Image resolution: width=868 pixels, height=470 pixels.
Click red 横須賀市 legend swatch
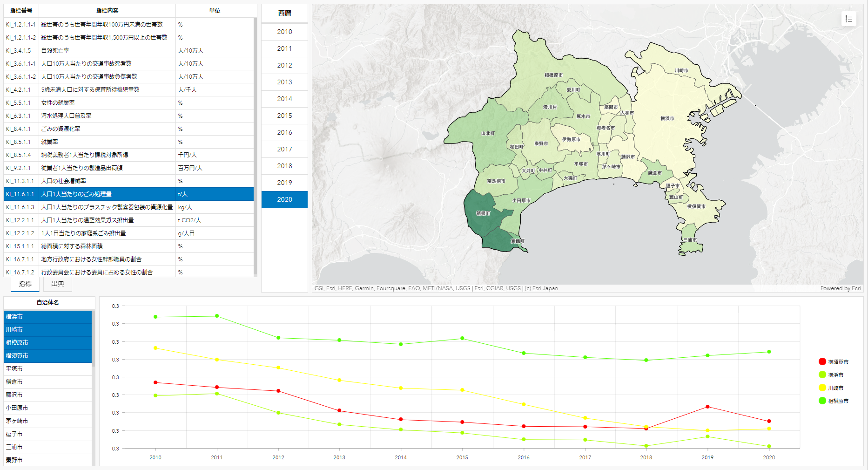point(822,361)
